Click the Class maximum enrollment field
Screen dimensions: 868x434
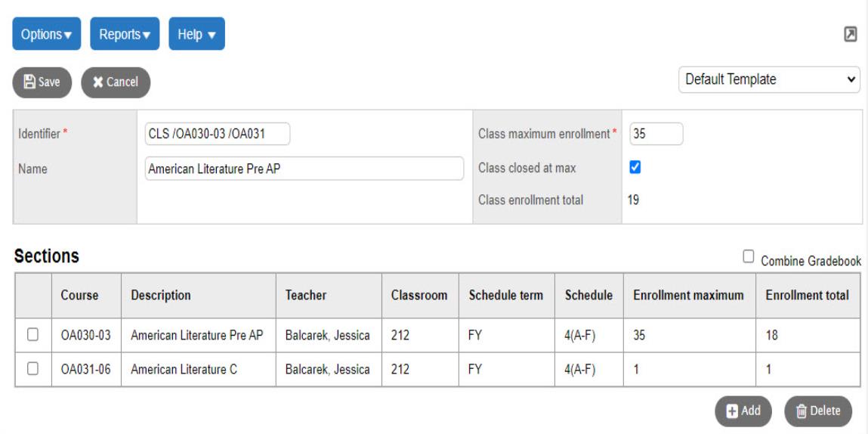click(655, 134)
